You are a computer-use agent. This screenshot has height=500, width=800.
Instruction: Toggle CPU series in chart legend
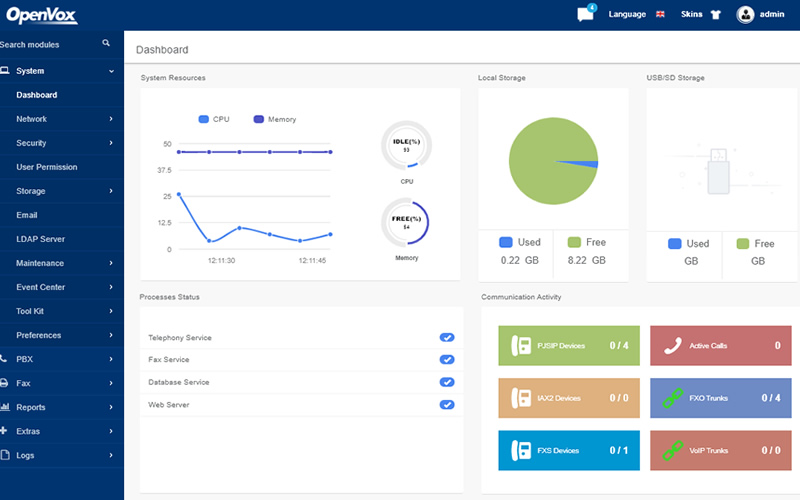tap(214, 119)
